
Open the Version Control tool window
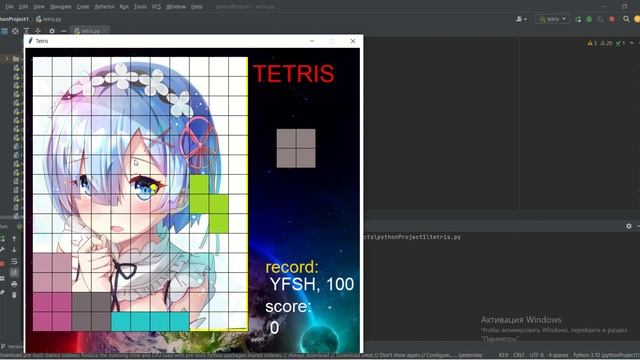[11, 347]
